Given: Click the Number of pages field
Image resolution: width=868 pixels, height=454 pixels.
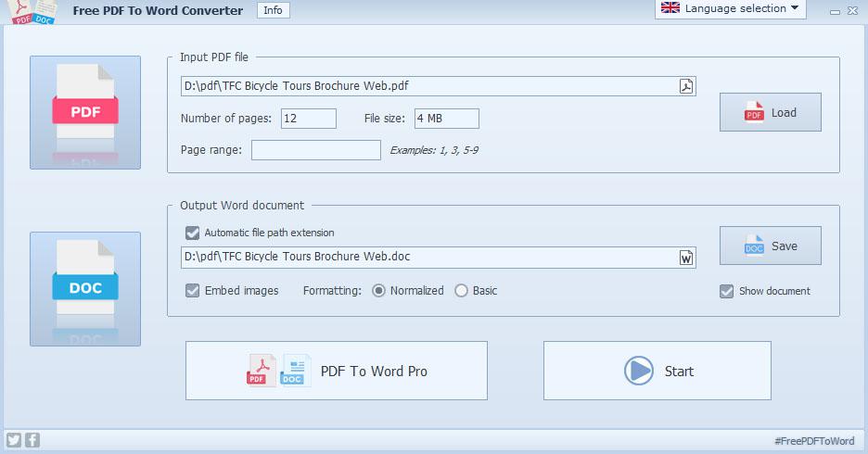Looking at the screenshot, I should [308, 119].
